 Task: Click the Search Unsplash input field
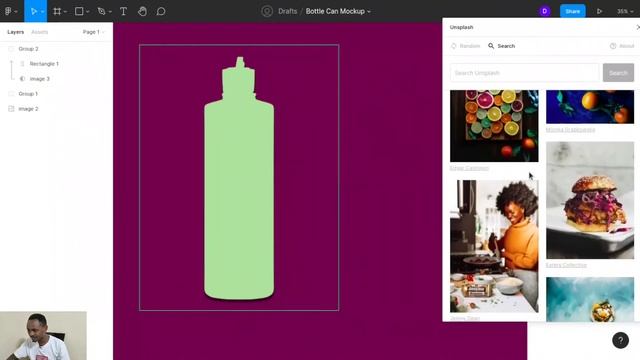coord(524,73)
